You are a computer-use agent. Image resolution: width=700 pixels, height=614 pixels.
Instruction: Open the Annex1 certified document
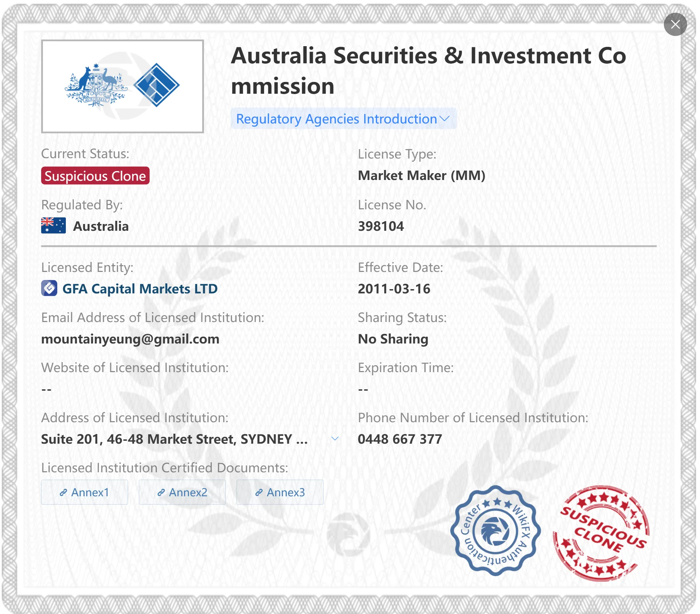(x=84, y=492)
